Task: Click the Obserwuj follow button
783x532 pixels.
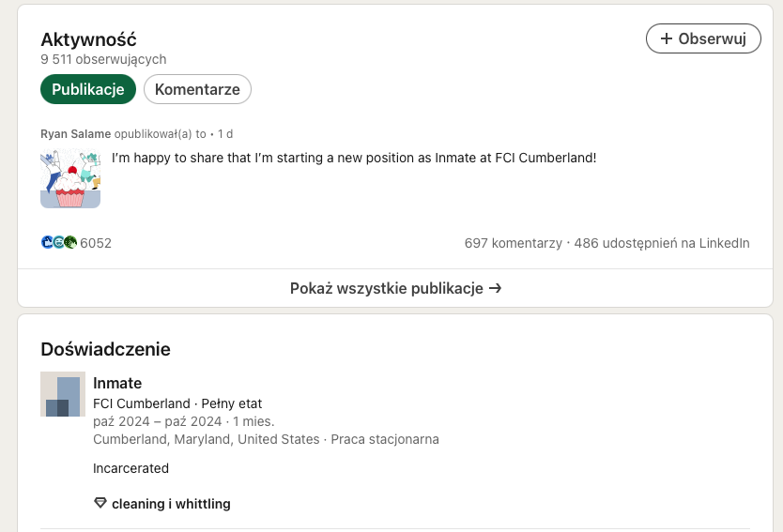Action: (x=703, y=38)
